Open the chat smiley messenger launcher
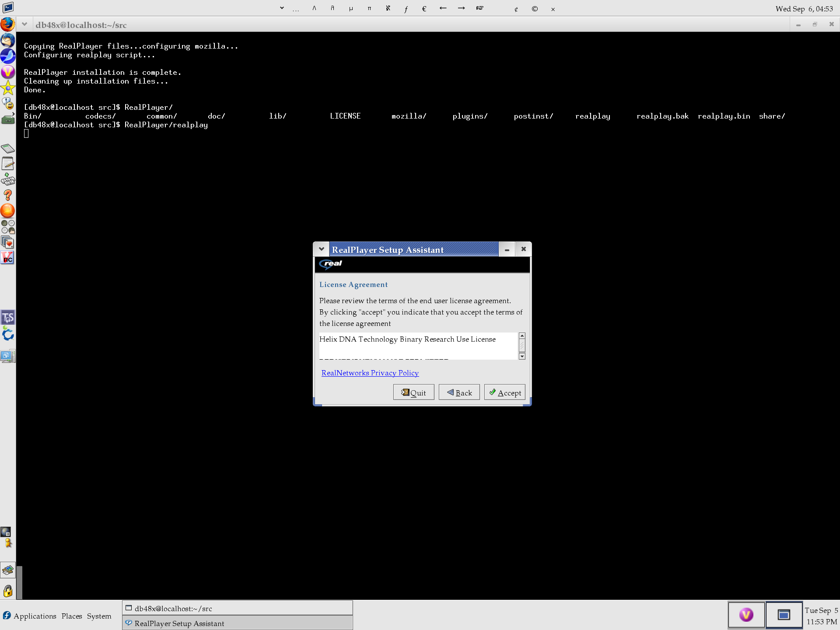 click(8, 103)
